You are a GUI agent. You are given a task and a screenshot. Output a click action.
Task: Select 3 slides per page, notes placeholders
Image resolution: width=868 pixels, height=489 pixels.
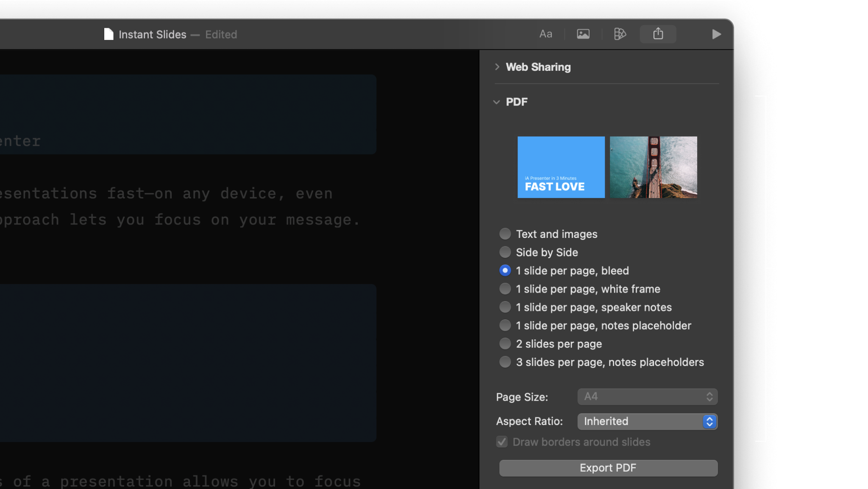505,362
